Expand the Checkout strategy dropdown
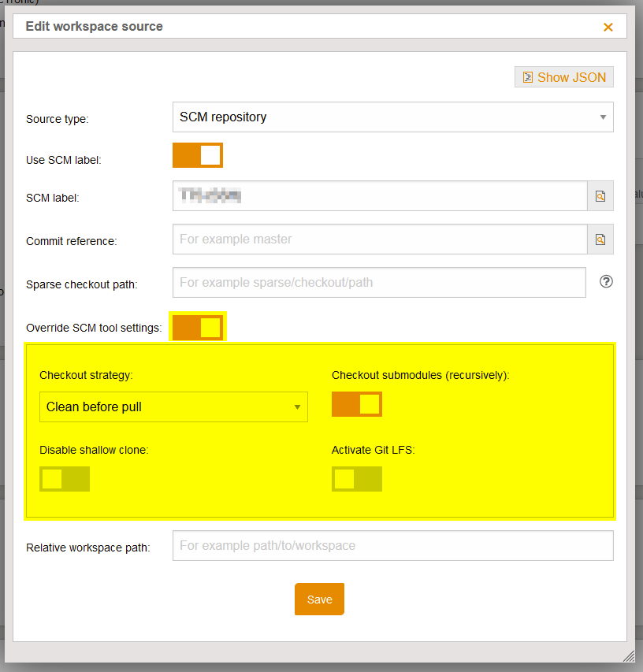The height and width of the screenshot is (672, 643). pyautogui.click(x=173, y=407)
